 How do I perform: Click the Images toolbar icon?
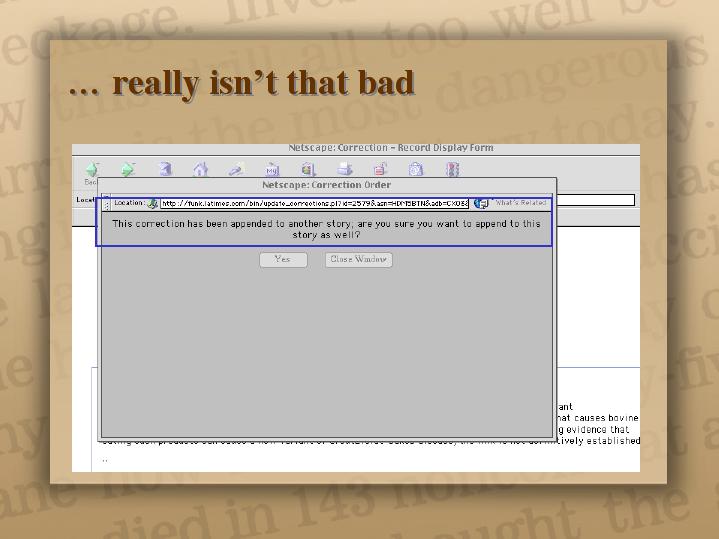click(308, 169)
